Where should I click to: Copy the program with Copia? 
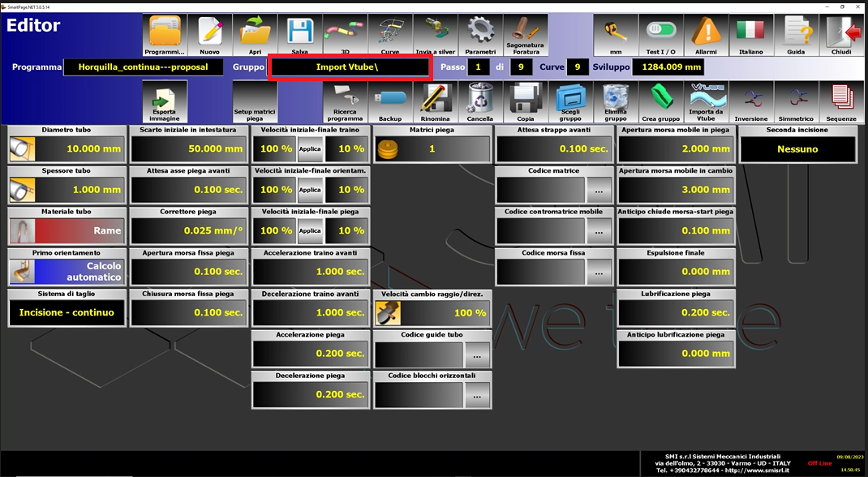pyautogui.click(x=526, y=102)
